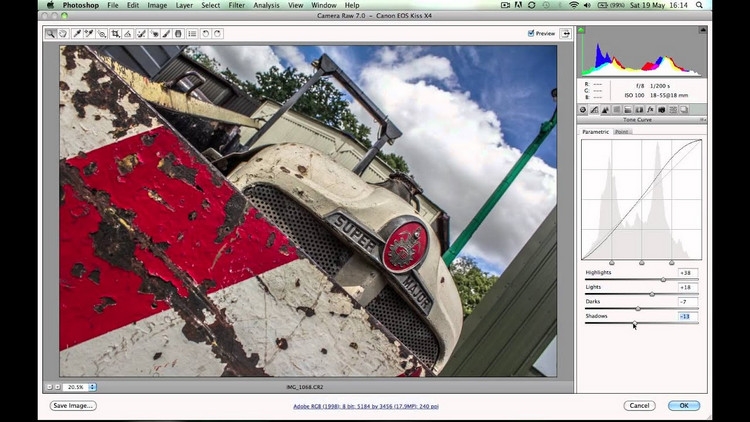Click the Darks slider handle
750x422 pixels.
(638, 309)
